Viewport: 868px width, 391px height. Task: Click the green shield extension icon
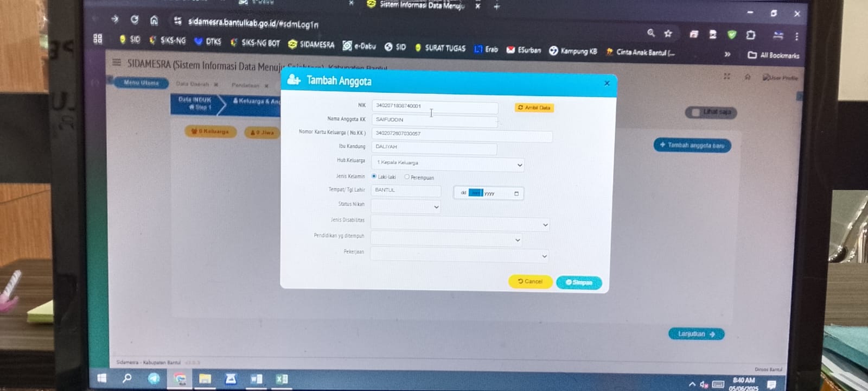click(732, 34)
